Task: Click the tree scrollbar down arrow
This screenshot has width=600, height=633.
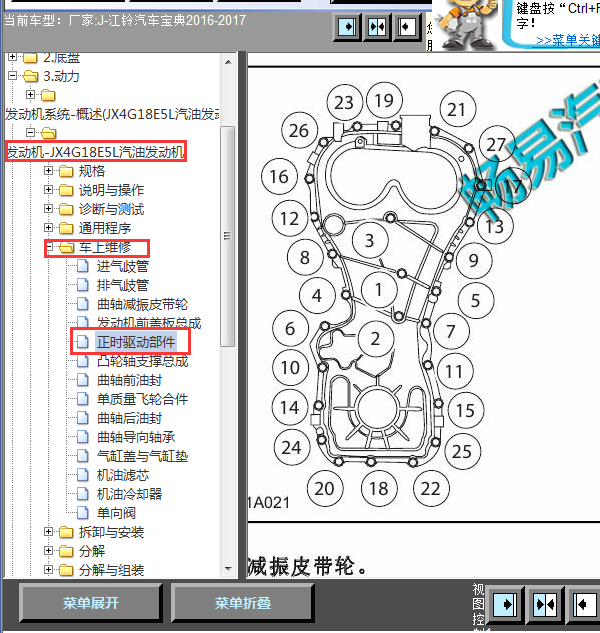Action: pyautogui.click(x=228, y=569)
